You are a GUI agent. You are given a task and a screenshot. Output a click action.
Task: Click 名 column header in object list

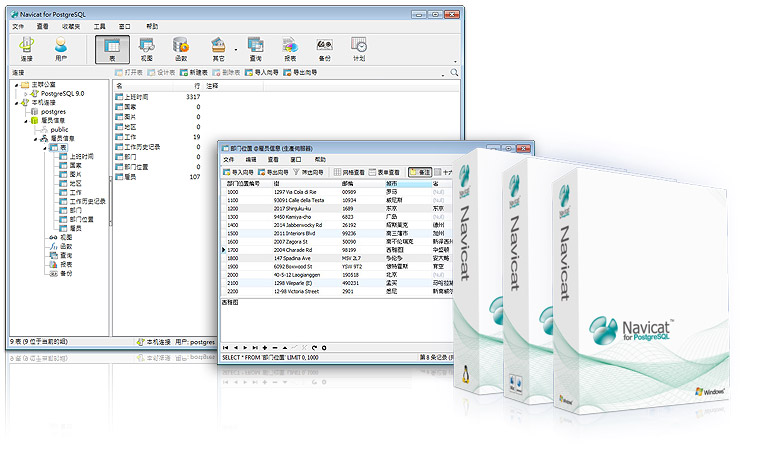[x=146, y=86]
